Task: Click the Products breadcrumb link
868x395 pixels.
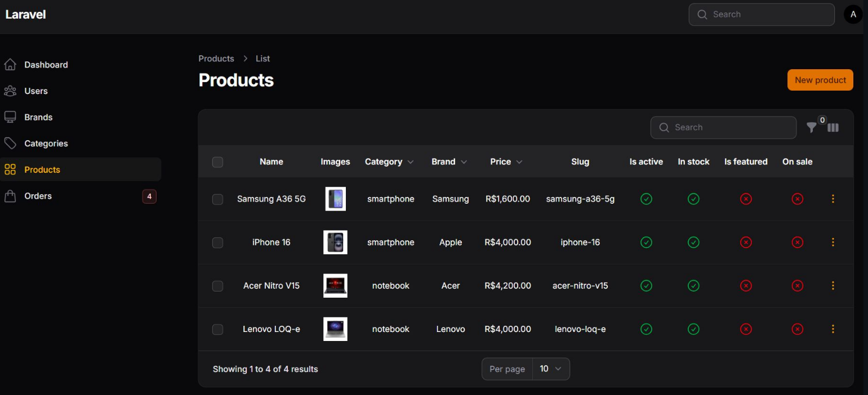Action: coord(216,59)
